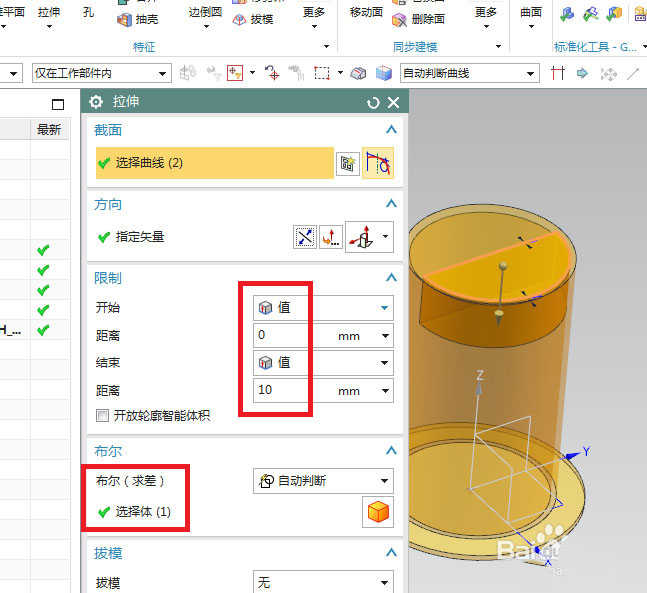The image size is (647, 593).
Task: Expand the 特征 group options arrow
Action: pos(326,47)
